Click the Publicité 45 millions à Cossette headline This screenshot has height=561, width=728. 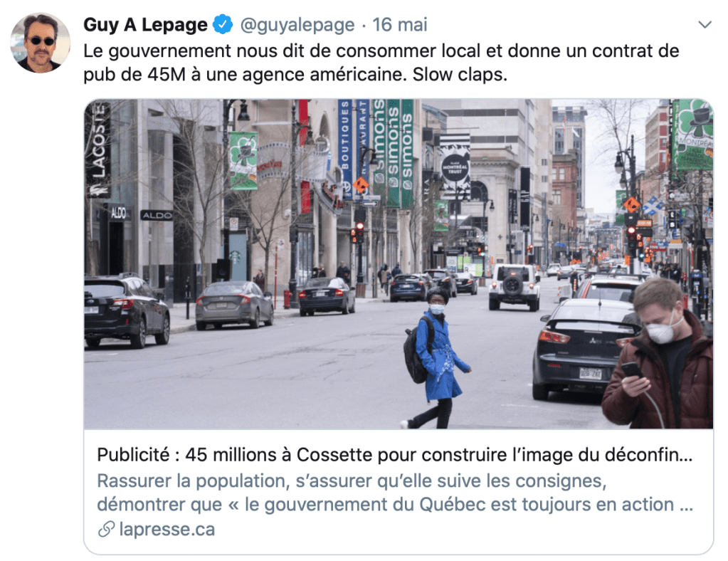click(x=395, y=454)
